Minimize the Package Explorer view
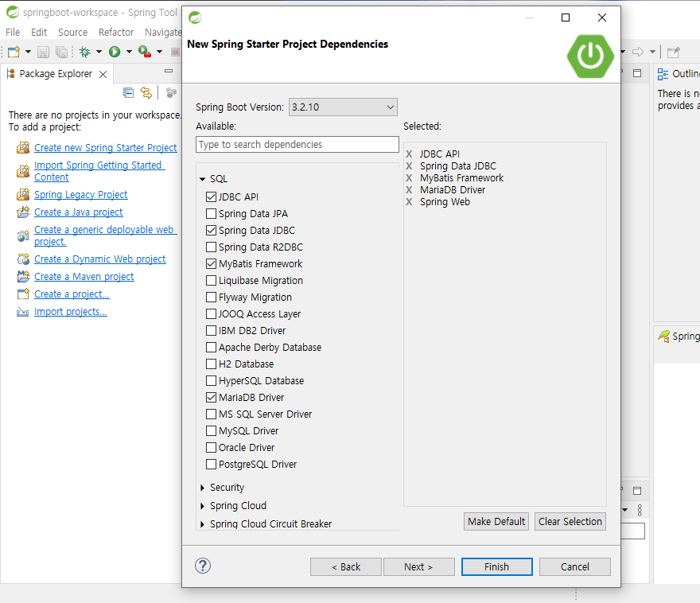Viewport: 700px width, 603px height. click(169, 71)
